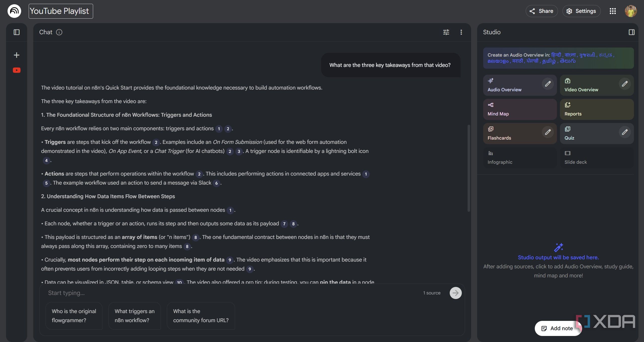This screenshot has width=644, height=342.
Task: Create a Mind Map
Action: [520, 109]
